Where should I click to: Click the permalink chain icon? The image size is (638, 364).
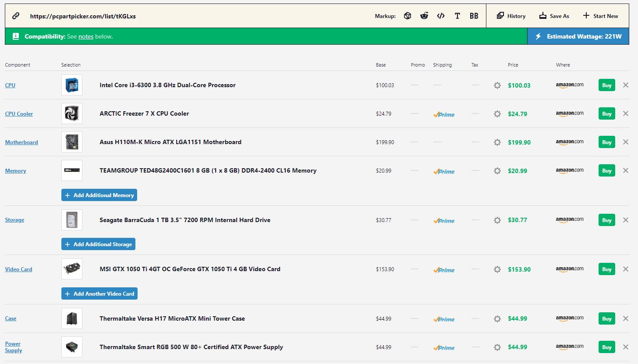coord(16,16)
